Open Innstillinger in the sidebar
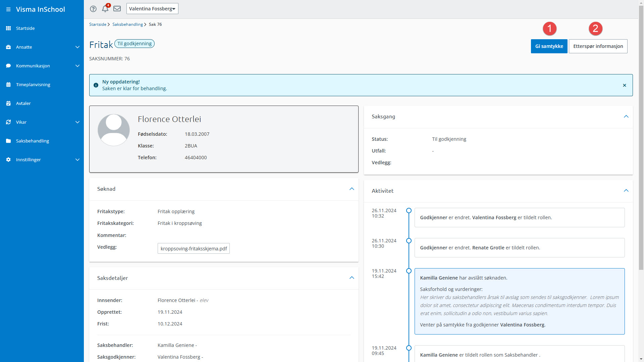The width and height of the screenshot is (644, 362). coord(29,160)
